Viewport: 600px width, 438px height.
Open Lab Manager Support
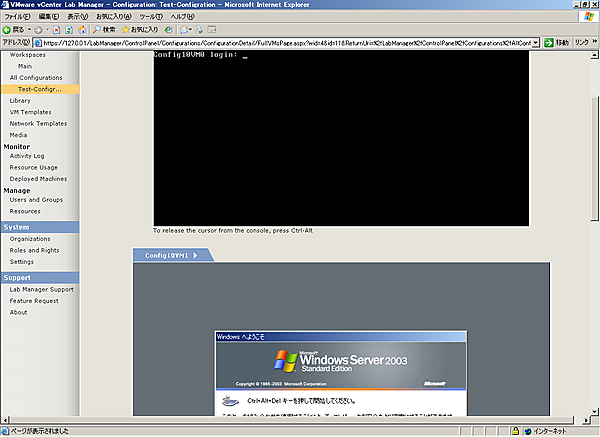pyautogui.click(x=42, y=290)
